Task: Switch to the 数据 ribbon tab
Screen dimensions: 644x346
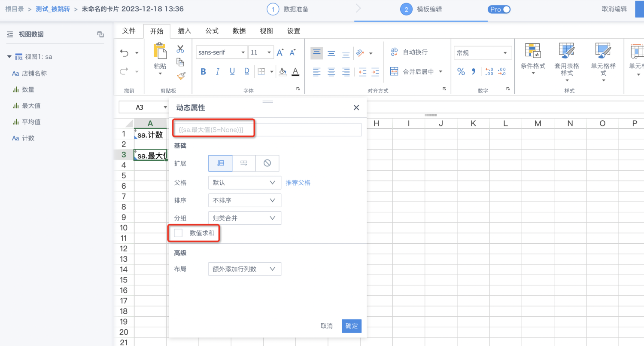Action: [239, 31]
